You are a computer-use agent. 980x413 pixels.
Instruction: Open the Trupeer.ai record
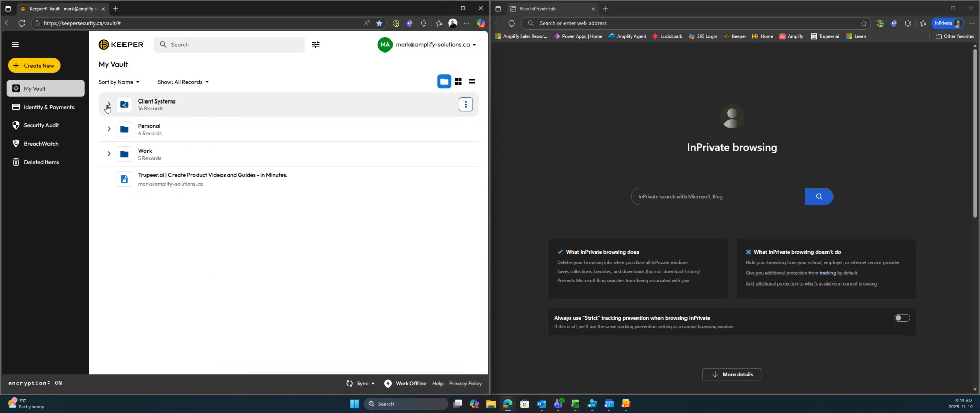click(x=288, y=179)
